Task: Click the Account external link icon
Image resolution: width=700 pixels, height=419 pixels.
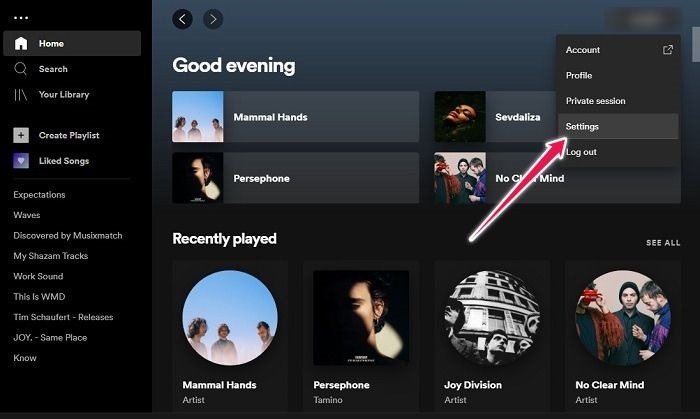Action: [668, 50]
